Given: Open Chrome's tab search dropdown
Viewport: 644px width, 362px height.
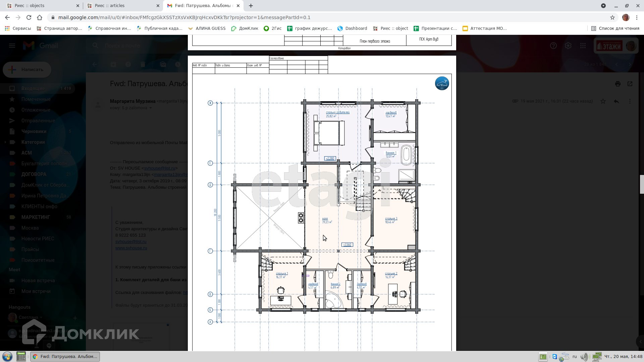Looking at the screenshot, I should [603, 6].
